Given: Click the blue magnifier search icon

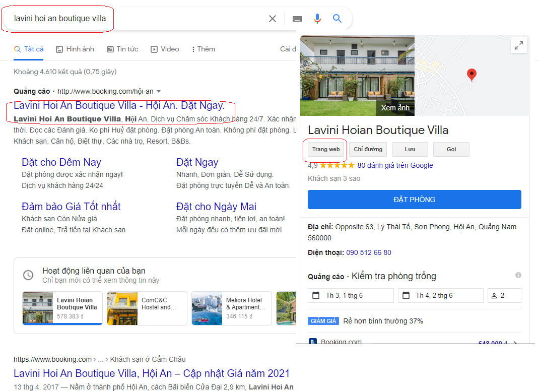Looking at the screenshot, I should pos(337,18).
